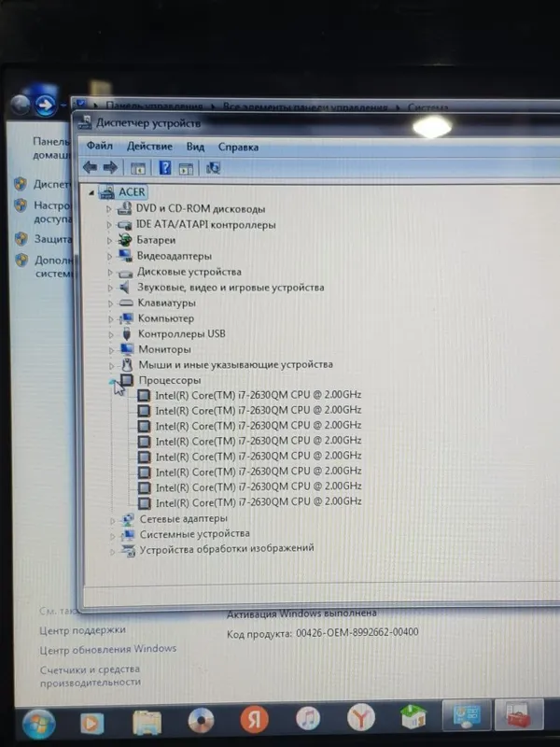Select the last i7-2630QM processor entry

tap(259, 502)
